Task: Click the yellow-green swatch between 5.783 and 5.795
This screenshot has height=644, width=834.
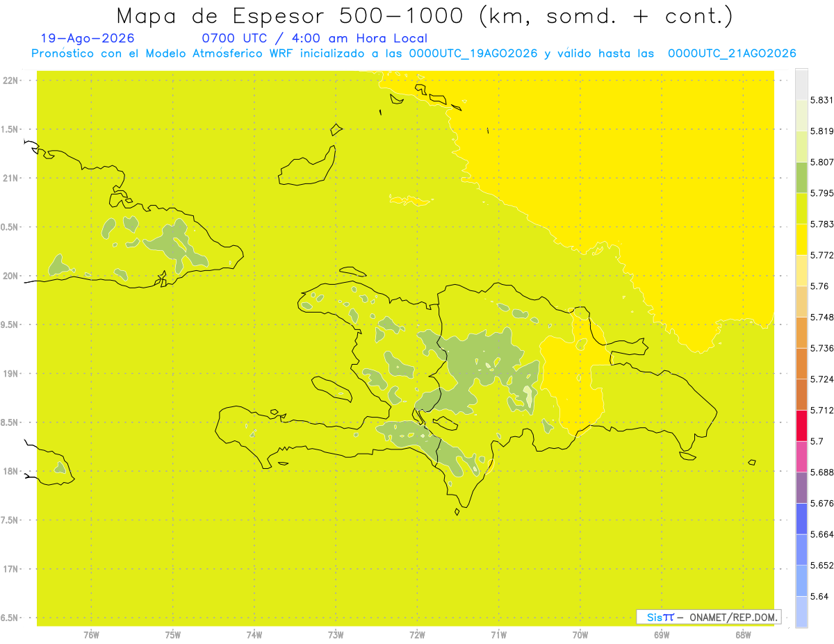Action: [801, 208]
